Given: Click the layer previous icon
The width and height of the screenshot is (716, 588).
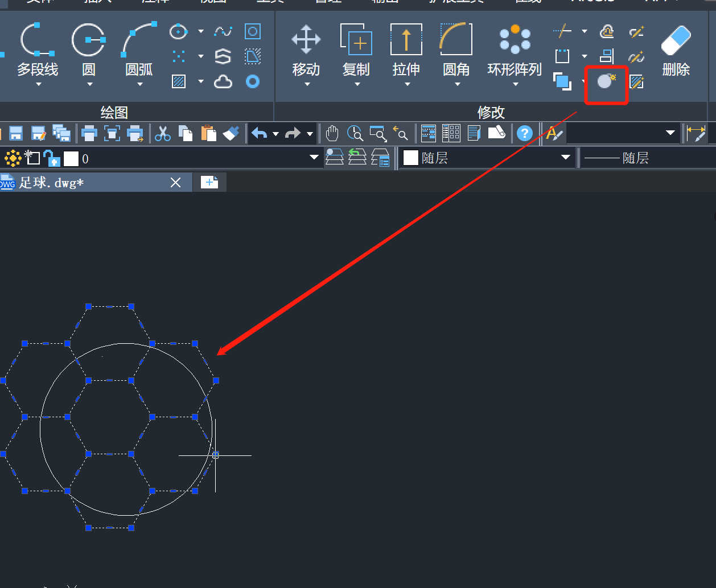Looking at the screenshot, I should click(x=357, y=158).
